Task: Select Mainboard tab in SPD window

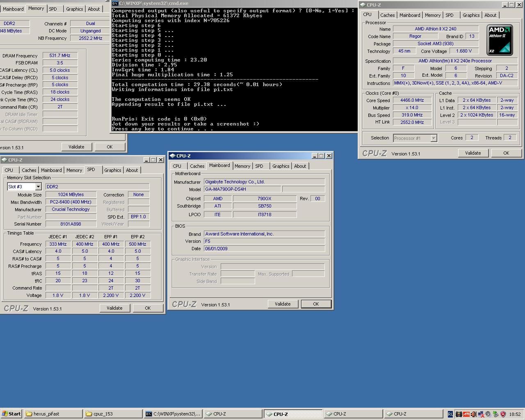Action: point(51,170)
